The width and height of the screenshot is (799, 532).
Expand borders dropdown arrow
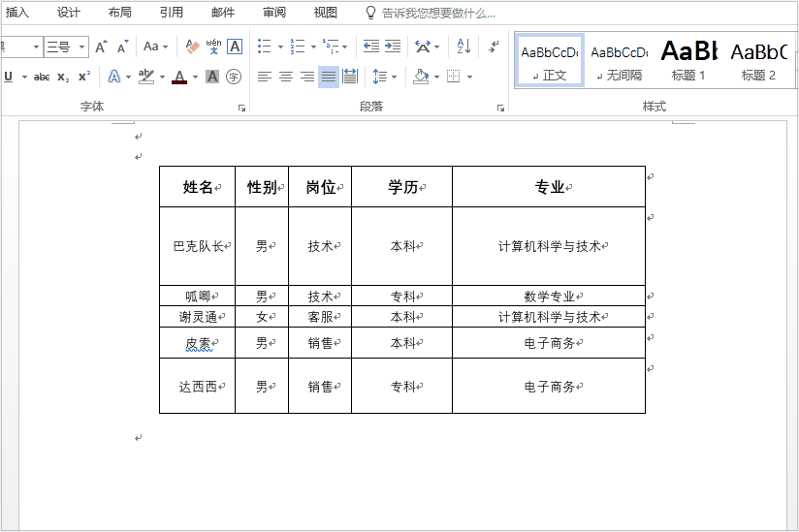(x=469, y=78)
